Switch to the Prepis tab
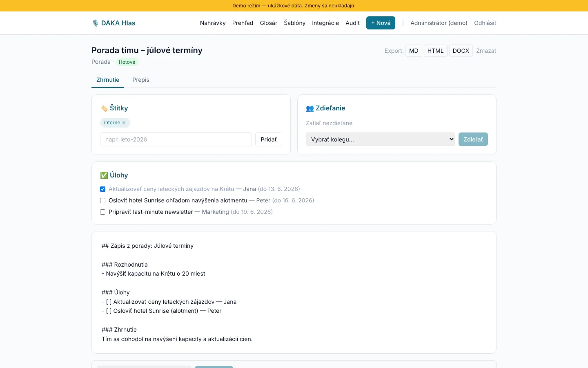This screenshot has height=368, width=588. [141, 80]
